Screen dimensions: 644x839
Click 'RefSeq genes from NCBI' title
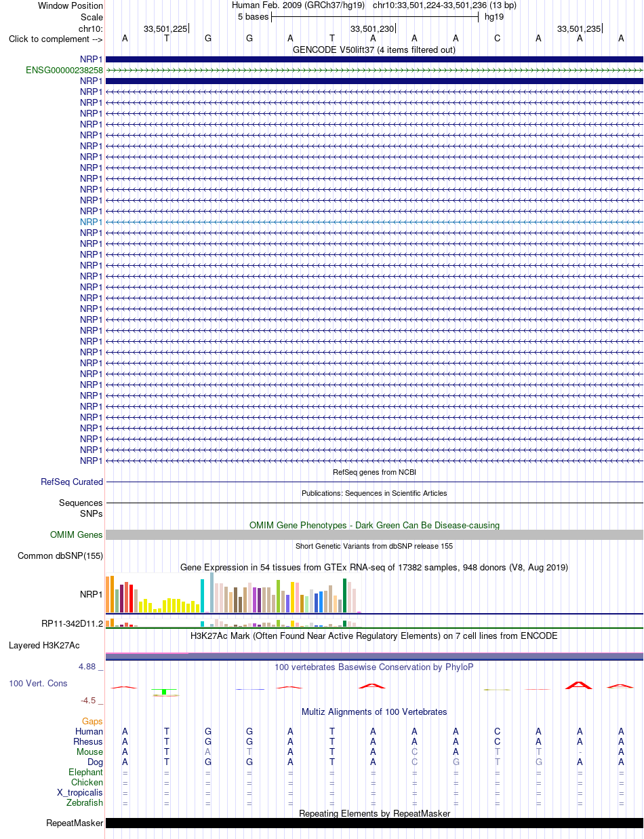(x=374, y=472)
